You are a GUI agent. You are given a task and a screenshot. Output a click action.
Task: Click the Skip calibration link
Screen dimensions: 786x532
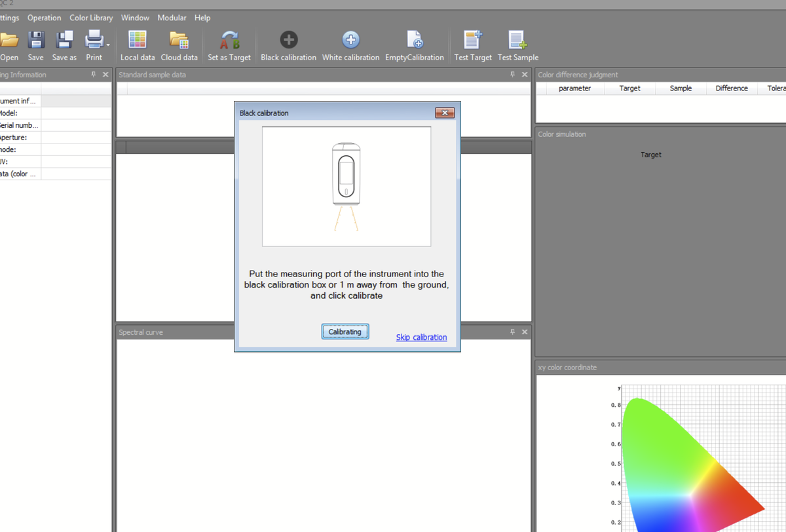[421, 337]
